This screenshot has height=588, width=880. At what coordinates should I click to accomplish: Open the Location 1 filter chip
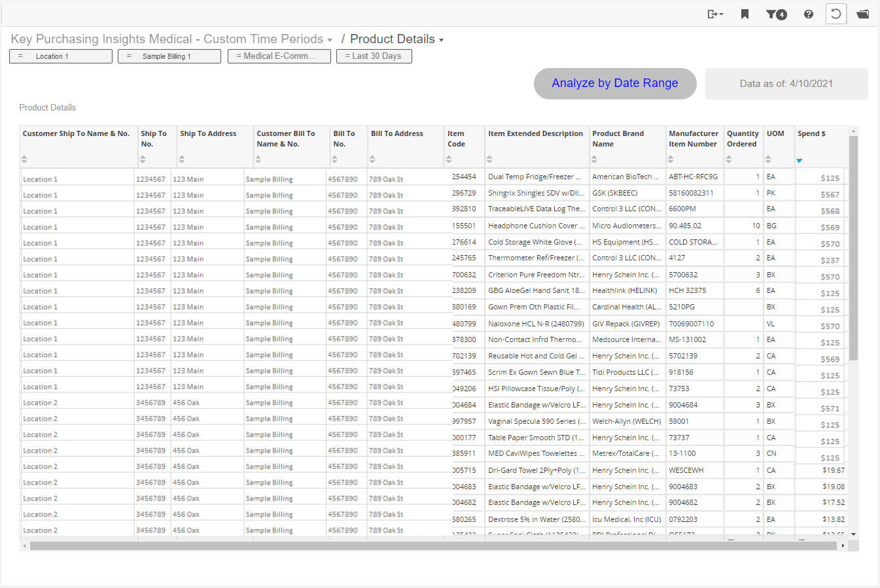[60, 56]
